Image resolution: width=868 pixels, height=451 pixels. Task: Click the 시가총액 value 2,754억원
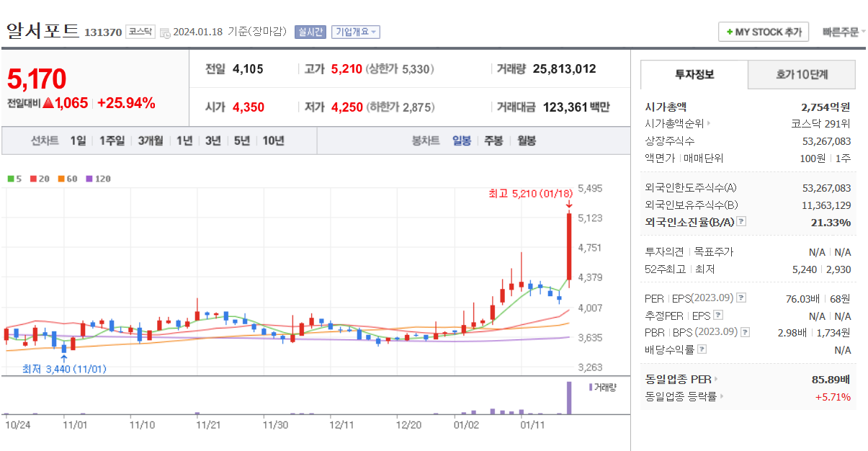point(826,106)
